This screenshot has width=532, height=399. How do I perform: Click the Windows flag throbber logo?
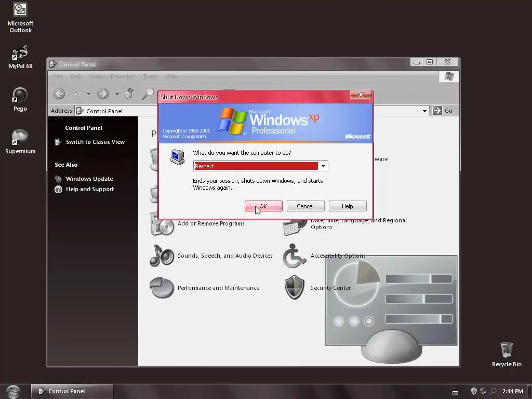[x=449, y=76]
